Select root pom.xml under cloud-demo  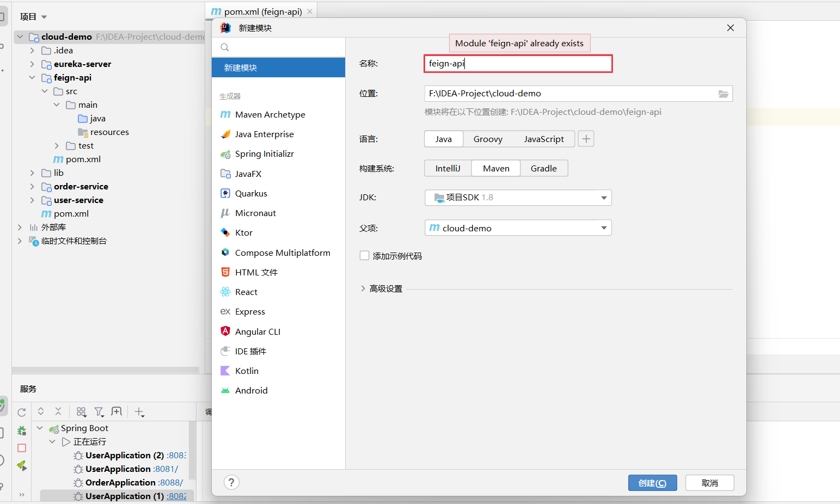[65, 213]
